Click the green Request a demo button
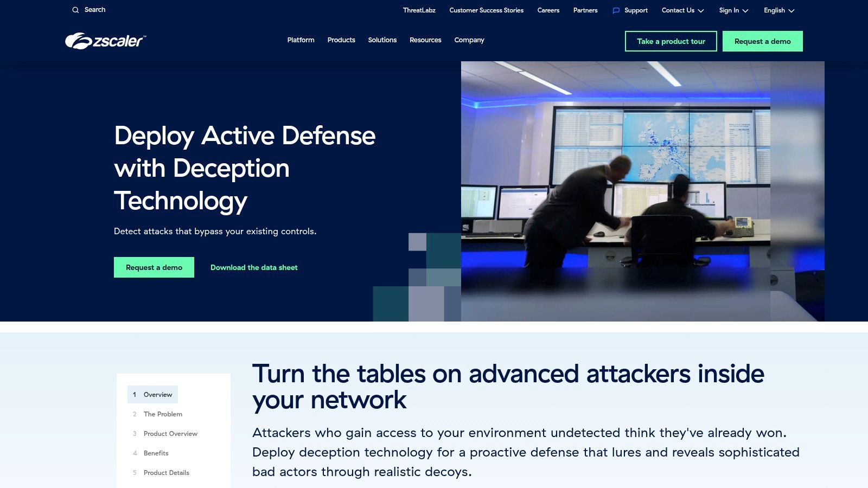This screenshot has width=868, height=488. tap(154, 267)
